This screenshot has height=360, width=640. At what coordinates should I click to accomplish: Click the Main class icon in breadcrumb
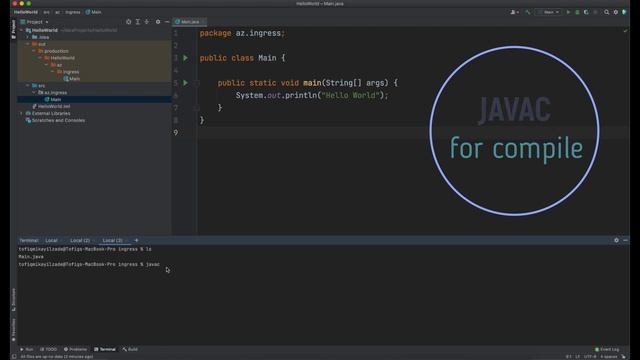pos(88,12)
